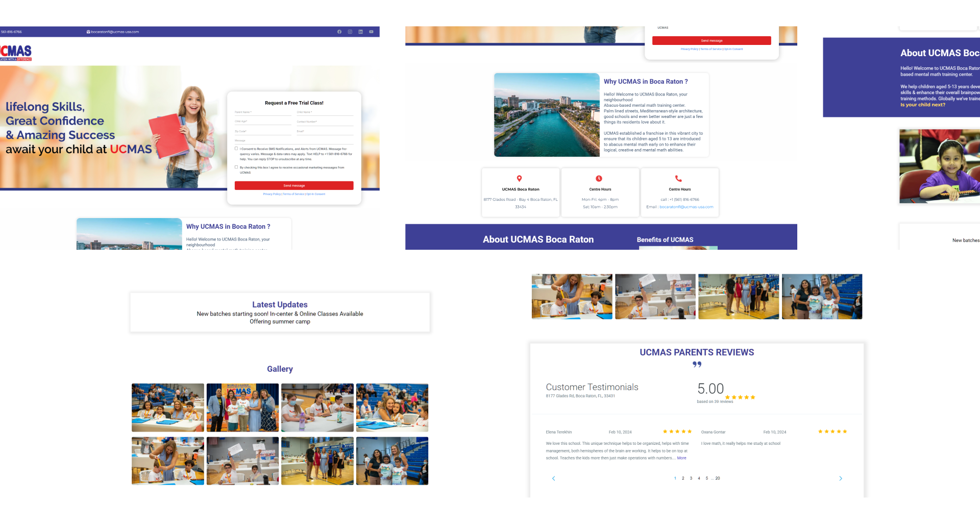
Task: Open the LinkedIn icon in the top bar
Action: 360,32
